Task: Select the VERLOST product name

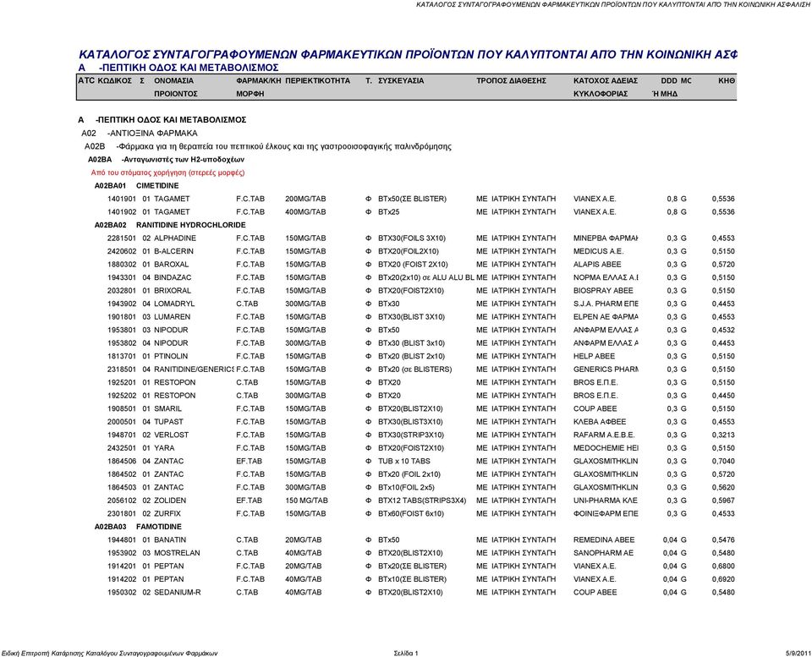Action: click(x=172, y=435)
